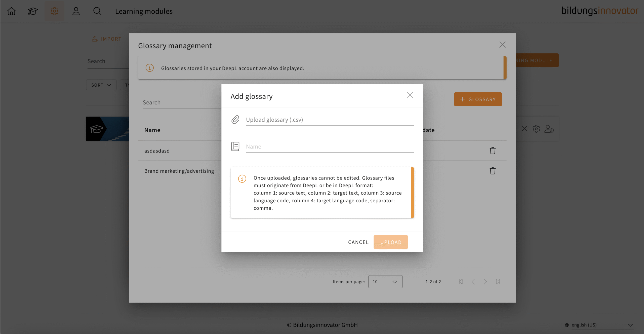The height and width of the screenshot is (334, 644).
Task: Click the settings gear in top navigation
Action: point(54,11)
